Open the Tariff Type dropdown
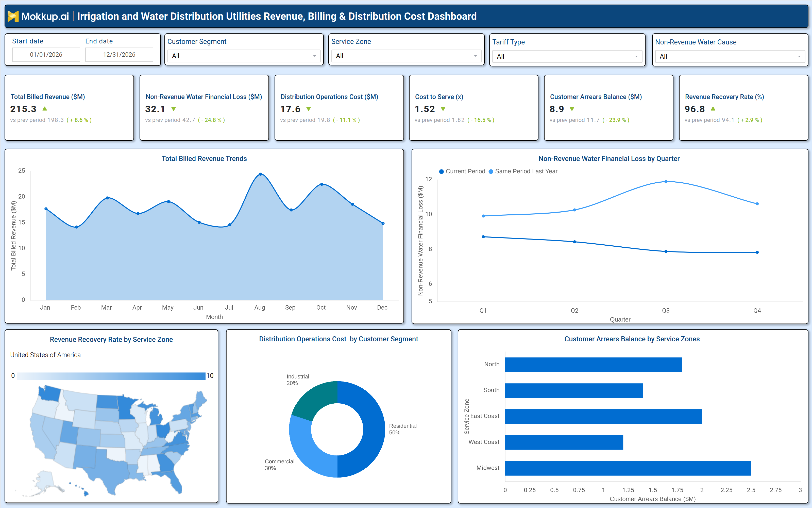 pos(567,56)
